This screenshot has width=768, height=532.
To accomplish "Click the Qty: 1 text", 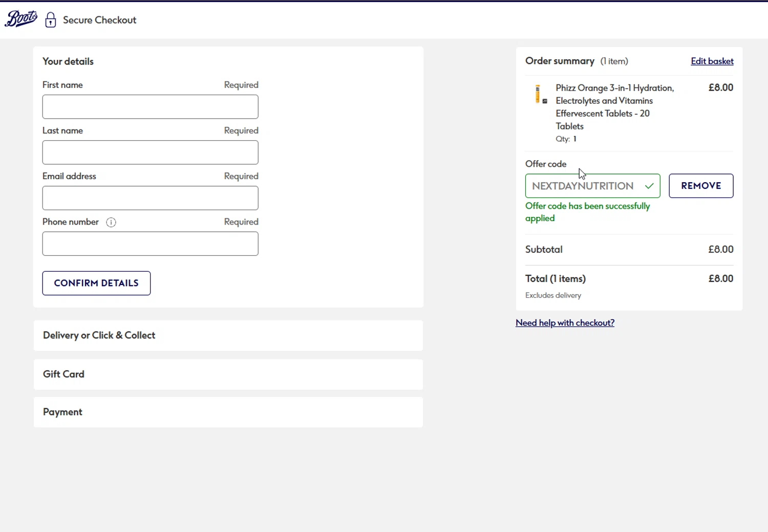I will pyautogui.click(x=566, y=139).
